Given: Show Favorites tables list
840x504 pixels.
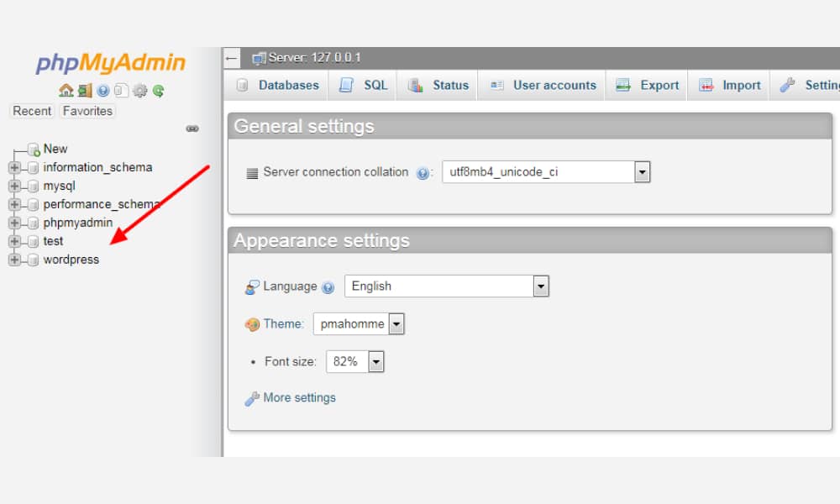Looking at the screenshot, I should [87, 111].
